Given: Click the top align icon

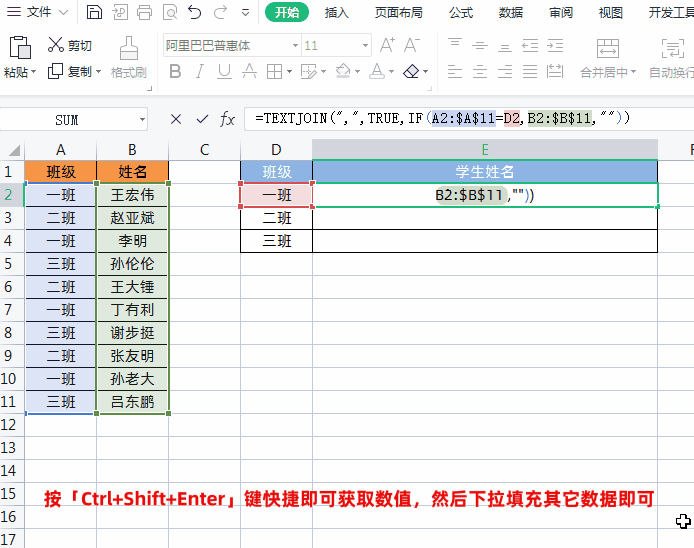Looking at the screenshot, I should tap(455, 45).
